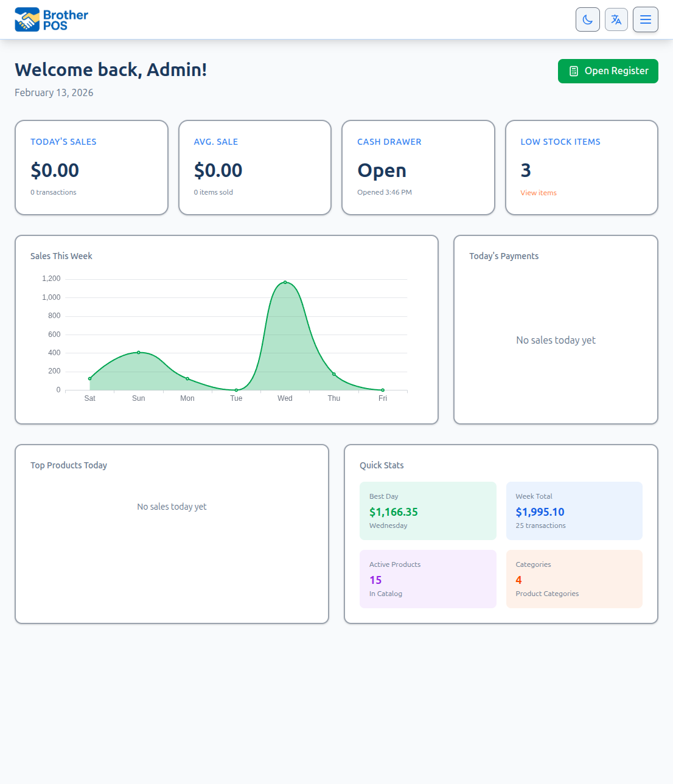Click the calculator icon inside Open Register
The image size is (673, 784).
click(574, 71)
